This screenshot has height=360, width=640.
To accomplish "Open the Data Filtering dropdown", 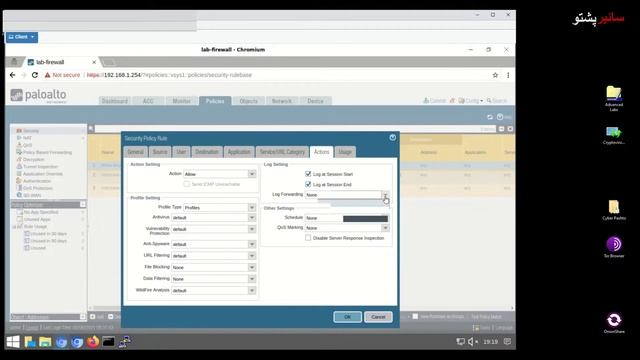I will (252, 279).
